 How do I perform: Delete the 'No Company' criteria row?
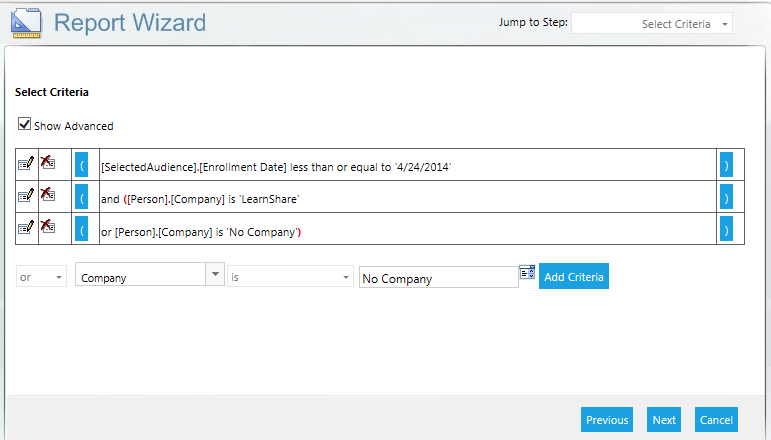click(47, 228)
